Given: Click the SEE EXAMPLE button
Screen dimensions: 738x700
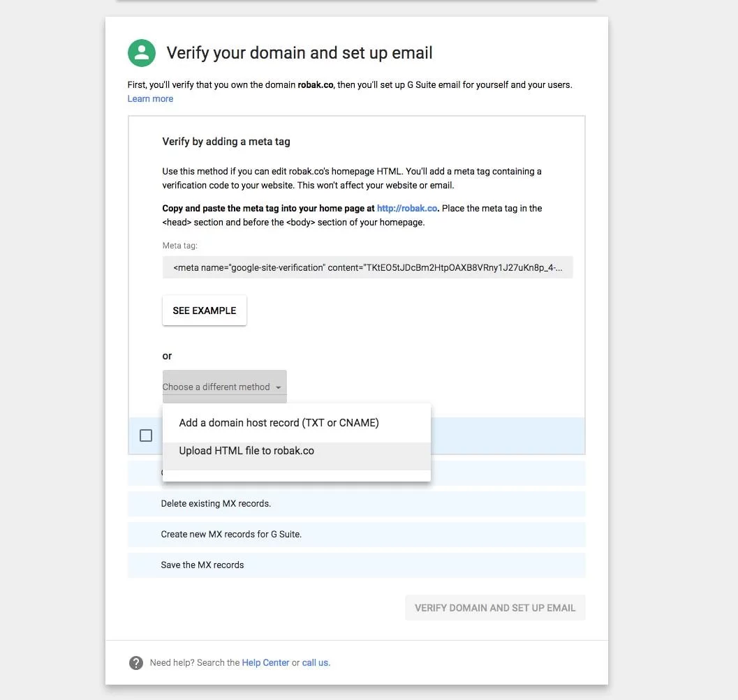Looking at the screenshot, I should [x=204, y=310].
